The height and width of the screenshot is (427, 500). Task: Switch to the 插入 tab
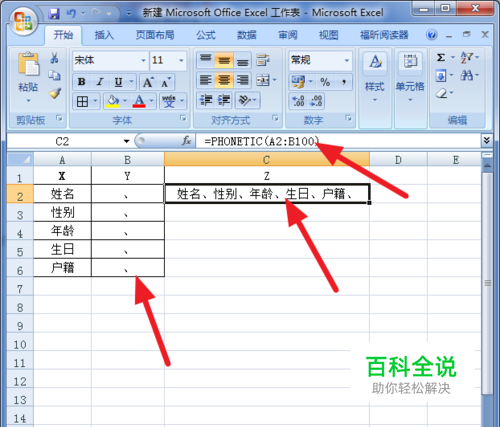(x=104, y=35)
